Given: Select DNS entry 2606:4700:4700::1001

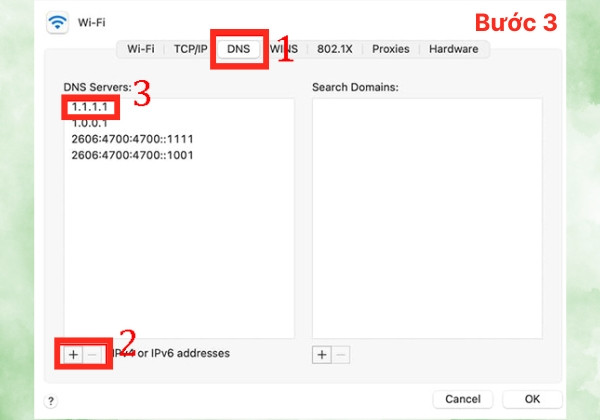Looking at the screenshot, I should pos(132,155).
